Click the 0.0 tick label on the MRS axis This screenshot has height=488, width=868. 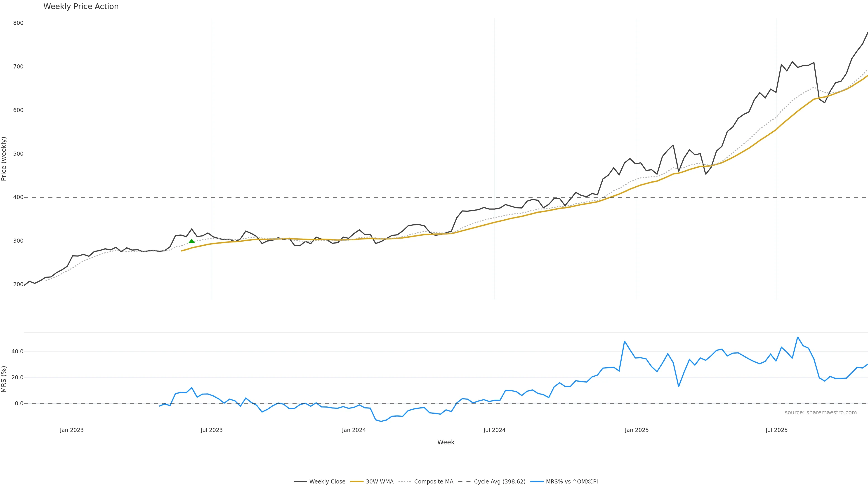(19, 404)
